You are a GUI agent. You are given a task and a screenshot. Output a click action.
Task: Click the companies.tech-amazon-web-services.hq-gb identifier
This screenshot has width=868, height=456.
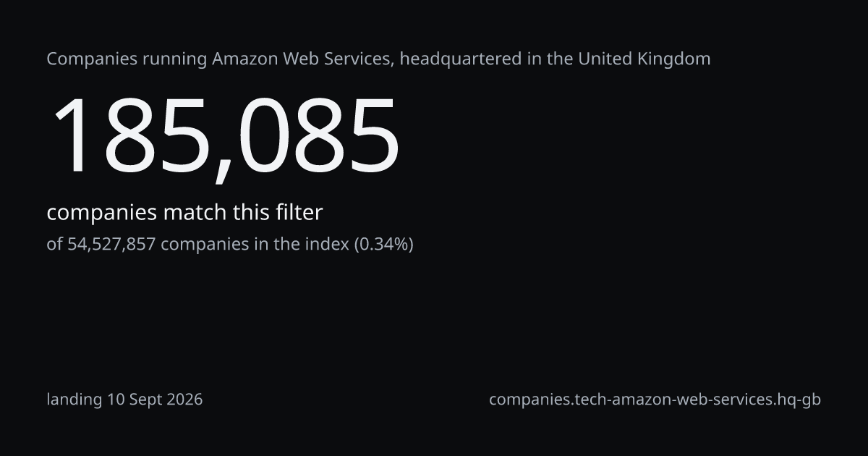[655, 400]
